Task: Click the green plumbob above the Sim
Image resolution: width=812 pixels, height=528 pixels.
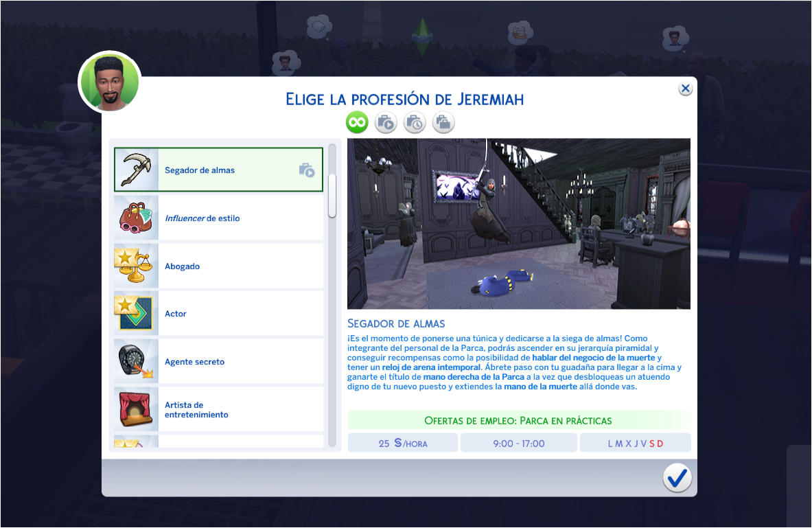Action: point(422,36)
